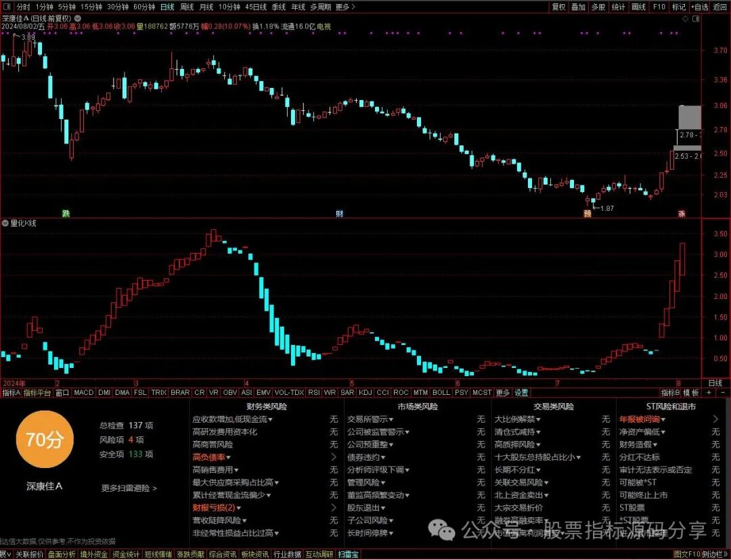The image size is (731, 560).
Task: Open the chevron arrow for 高负债率 row
Action: coord(334,457)
